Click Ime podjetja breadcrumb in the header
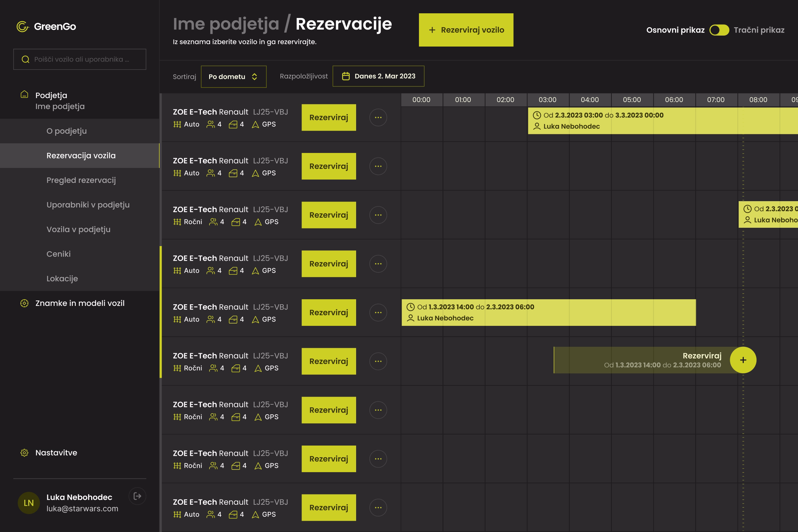 [226, 24]
